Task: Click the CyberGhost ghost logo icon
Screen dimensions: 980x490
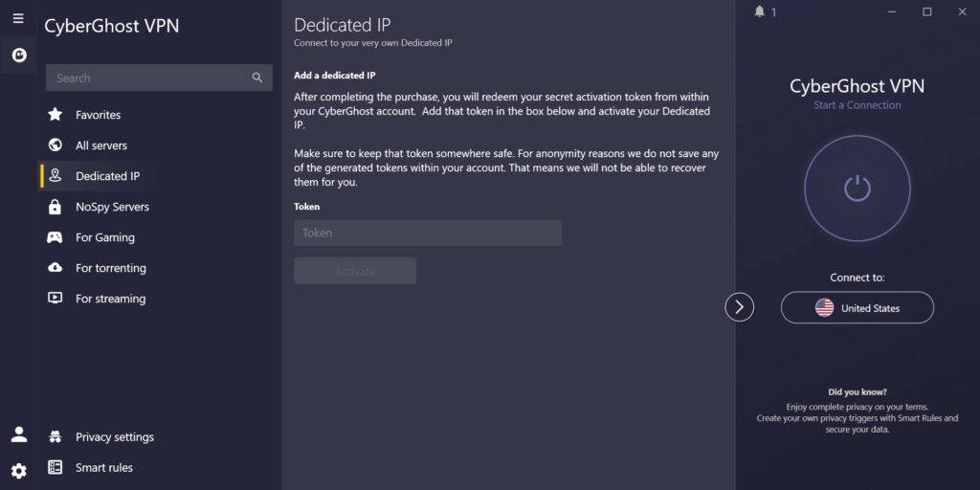Action: (x=19, y=55)
